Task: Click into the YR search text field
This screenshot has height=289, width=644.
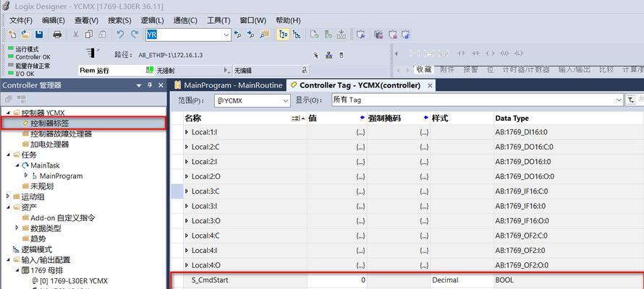Action: (x=185, y=35)
